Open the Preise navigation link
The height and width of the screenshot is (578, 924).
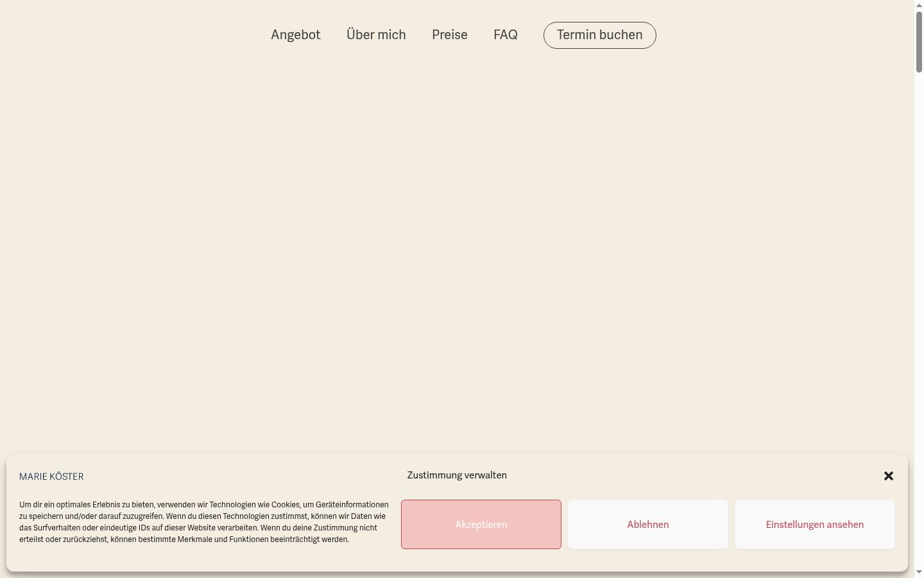tap(450, 35)
